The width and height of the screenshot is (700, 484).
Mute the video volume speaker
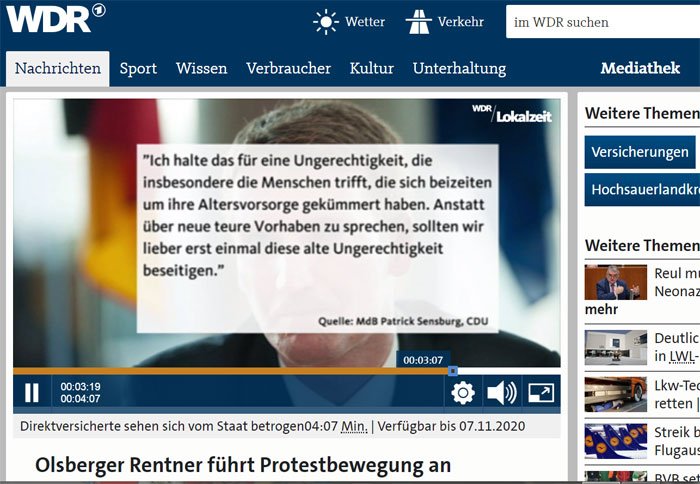tap(501, 393)
